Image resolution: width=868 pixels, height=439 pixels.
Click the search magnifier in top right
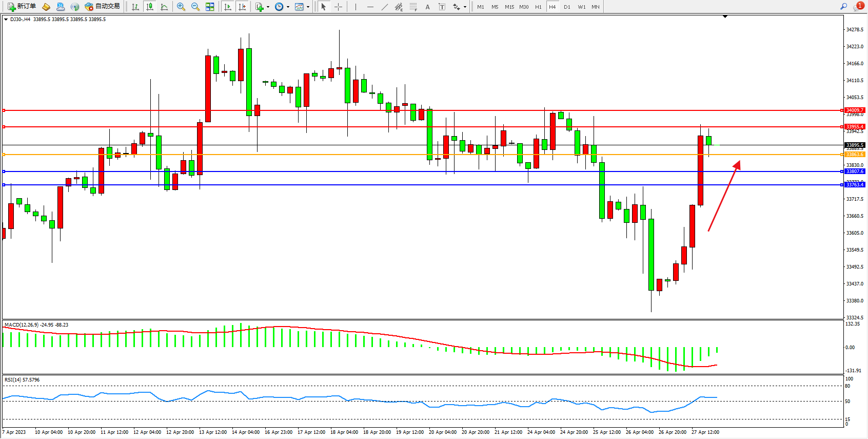point(843,7)
